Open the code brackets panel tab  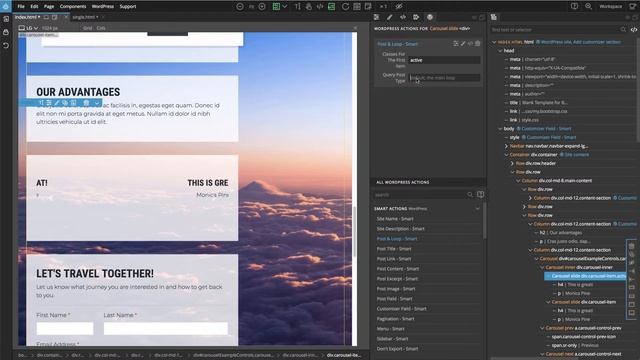pos(402,17)
